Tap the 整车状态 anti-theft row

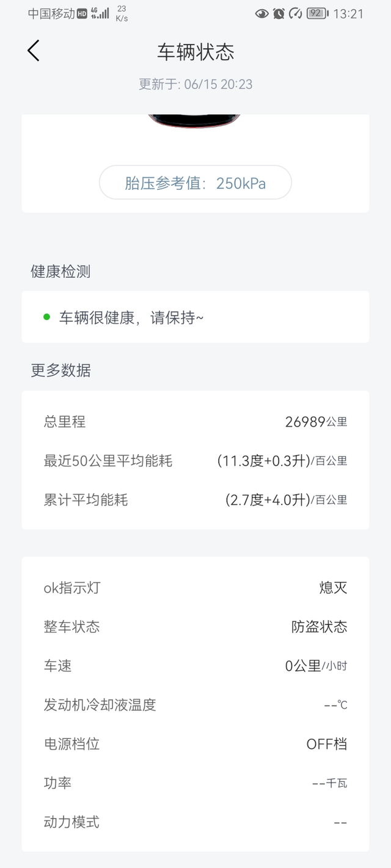click(x=195, y=627)
